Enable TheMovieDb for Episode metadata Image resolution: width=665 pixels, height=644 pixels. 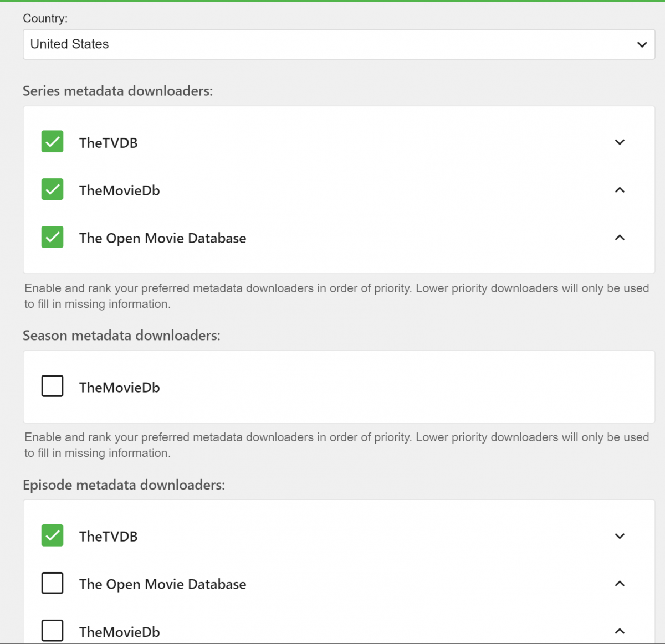[x=53, y=631]
